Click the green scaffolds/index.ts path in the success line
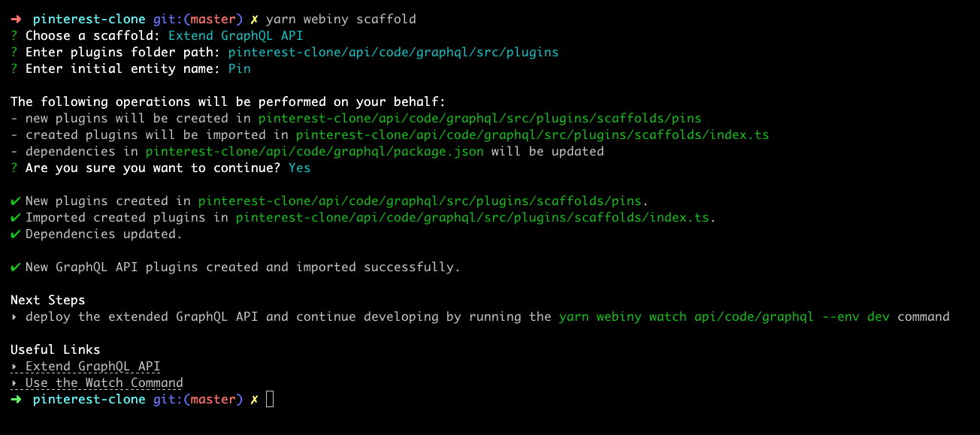This screenshot has width=980, height=435. tap(472, 217)
